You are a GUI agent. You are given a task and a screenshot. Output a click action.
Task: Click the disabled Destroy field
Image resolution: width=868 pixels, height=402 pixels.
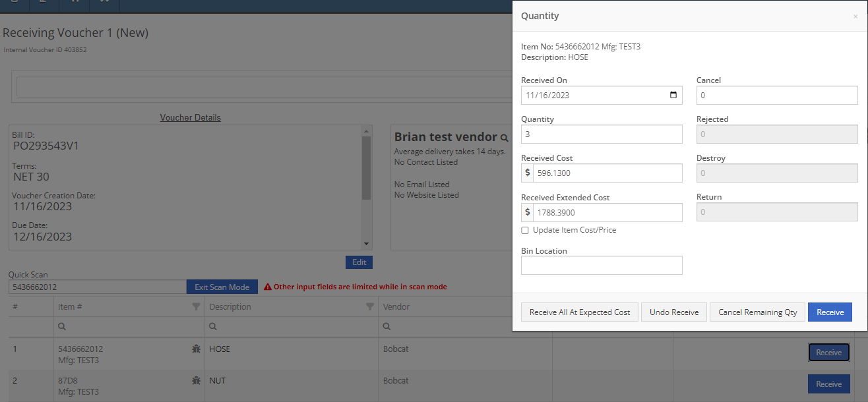click(777, 173)
